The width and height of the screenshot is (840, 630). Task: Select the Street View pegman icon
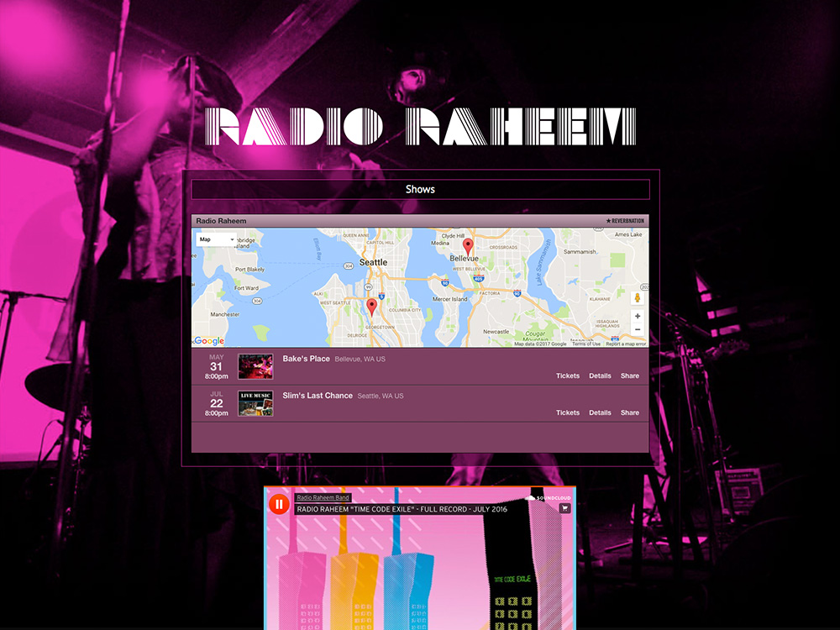coord(638,298)
